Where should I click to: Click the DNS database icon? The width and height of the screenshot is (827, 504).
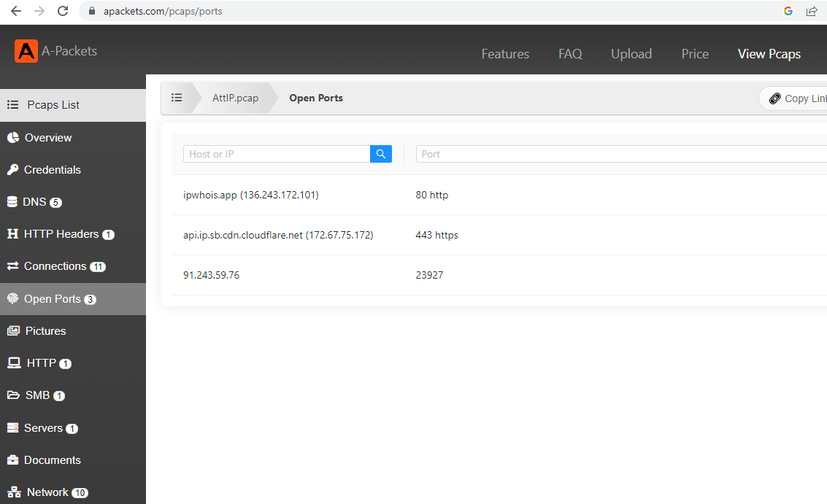(12, 202)
